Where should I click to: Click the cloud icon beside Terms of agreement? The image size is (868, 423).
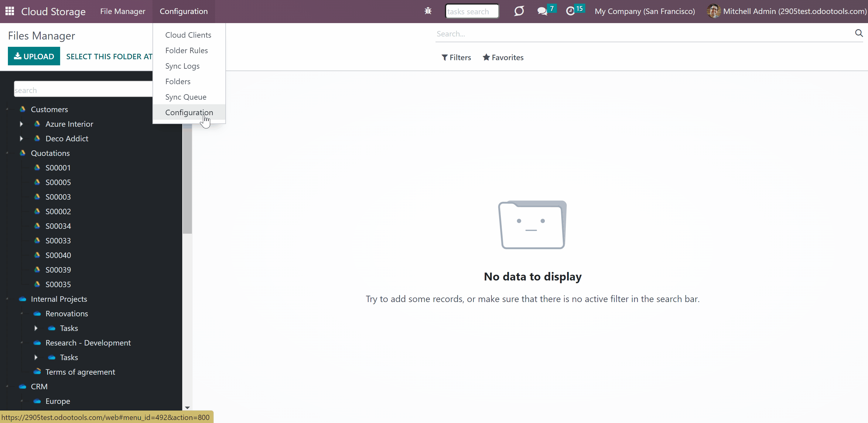37,371
